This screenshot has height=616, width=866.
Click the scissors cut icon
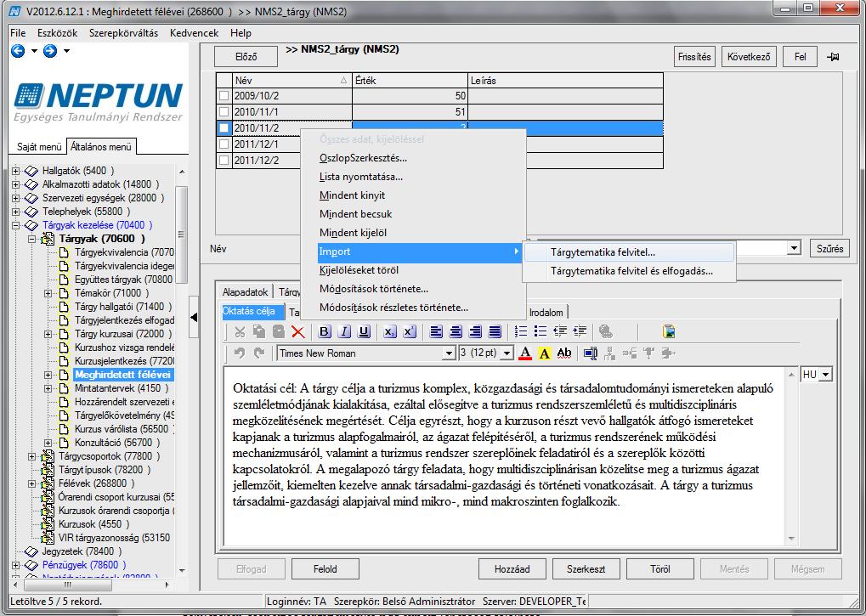pyautogui.click(x=240, y=331)
